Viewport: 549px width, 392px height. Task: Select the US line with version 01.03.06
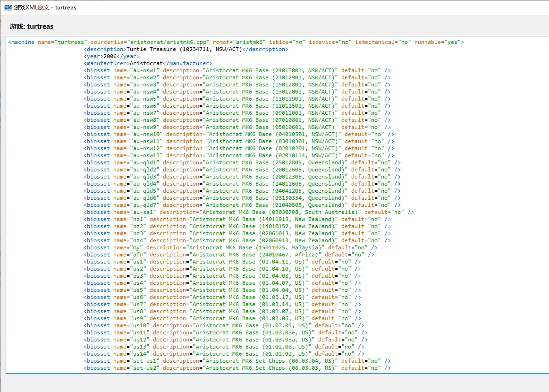click(222, 318)
